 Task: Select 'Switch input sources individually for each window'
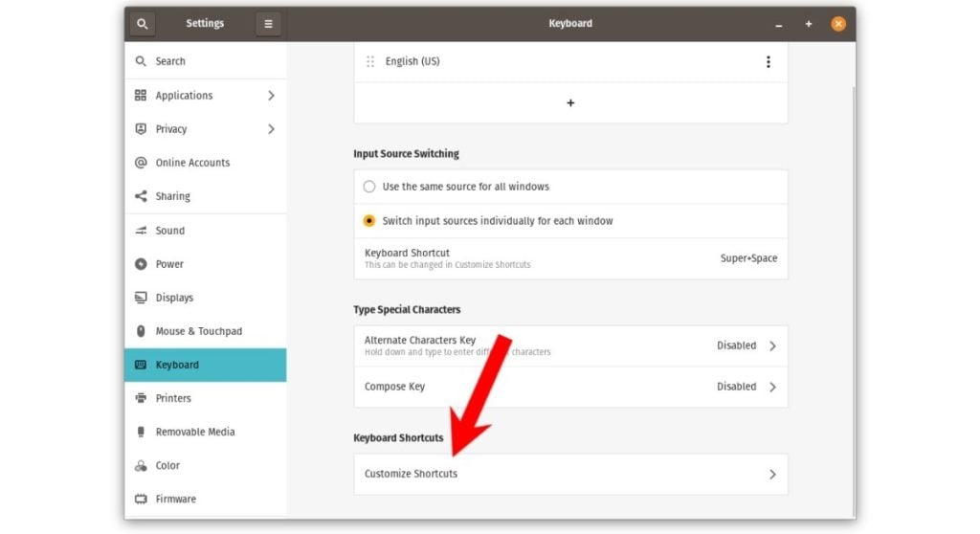[x=369, y=221]
